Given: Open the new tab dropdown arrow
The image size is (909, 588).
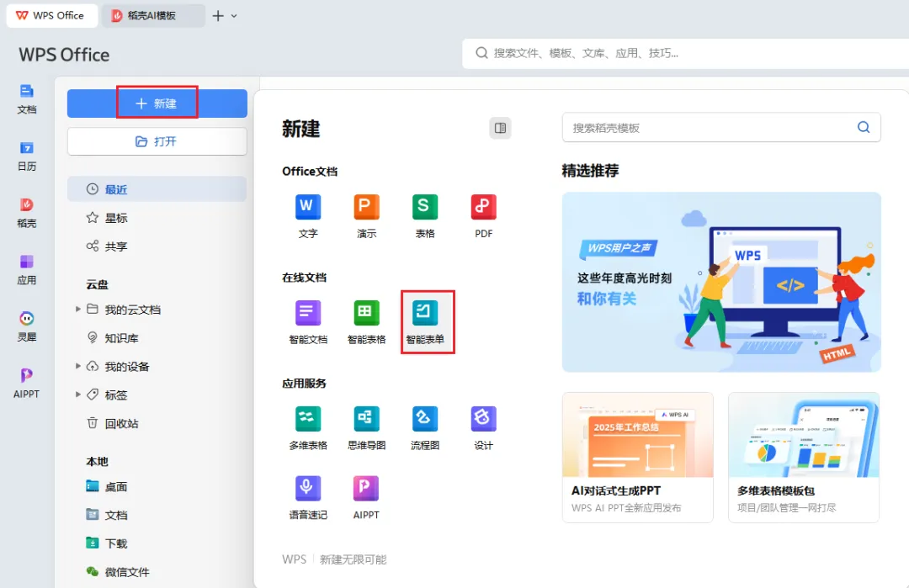Looking at the screenshot, I should point(234,16).
